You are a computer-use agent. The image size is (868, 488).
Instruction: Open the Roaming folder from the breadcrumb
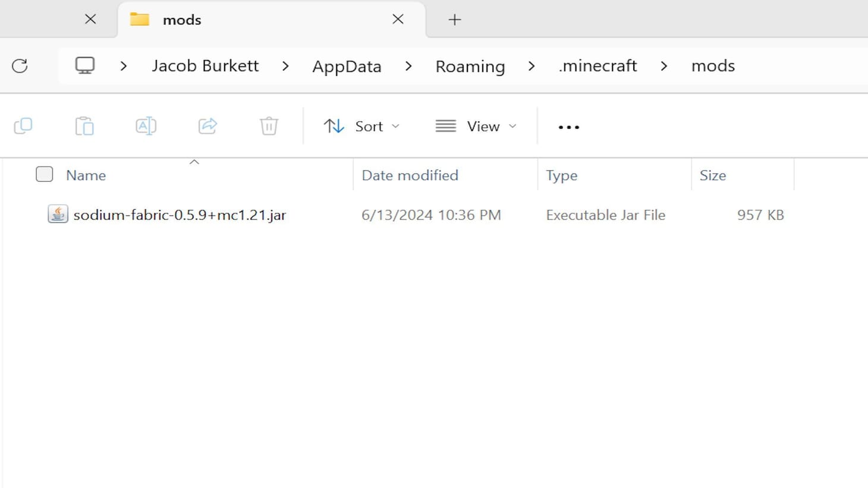coord(470,66)
